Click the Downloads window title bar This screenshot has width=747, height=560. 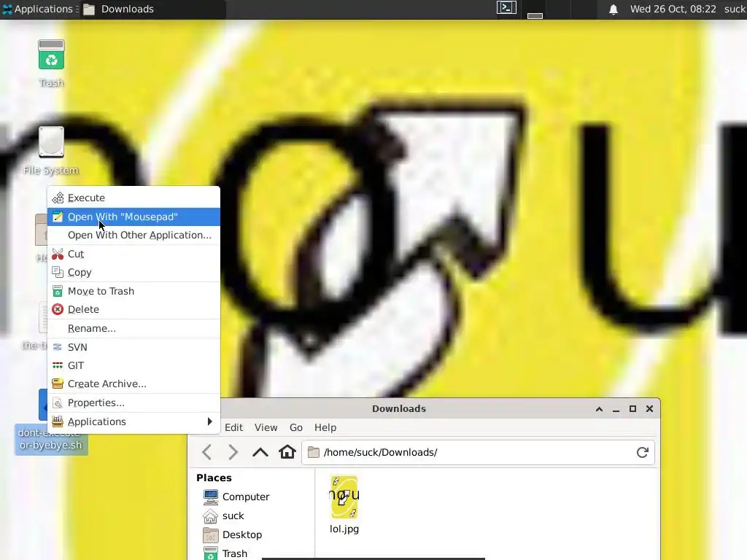click(x=399, y=408)
